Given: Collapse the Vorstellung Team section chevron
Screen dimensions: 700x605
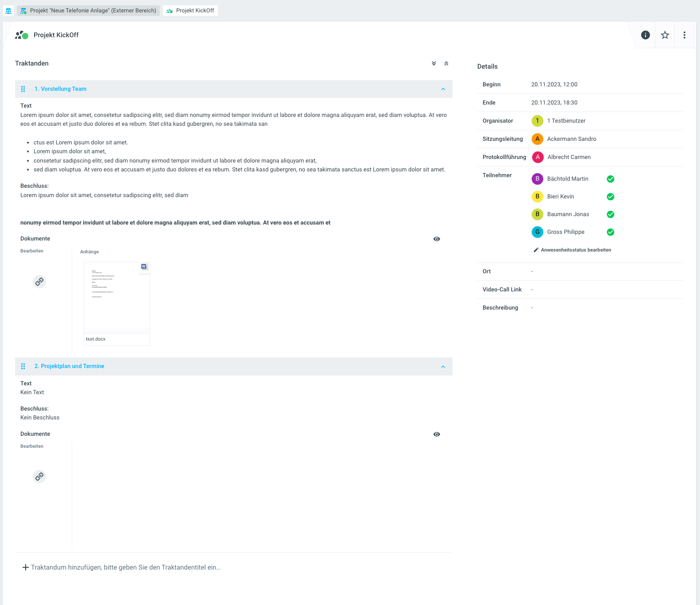Looking at the screenshot, I should point(443,89).
